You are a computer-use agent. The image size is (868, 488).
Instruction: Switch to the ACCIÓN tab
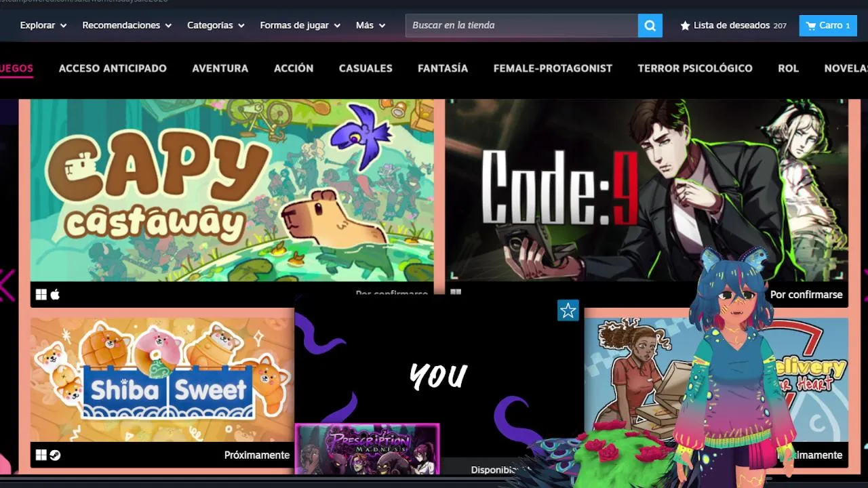[x=294, y=68]
